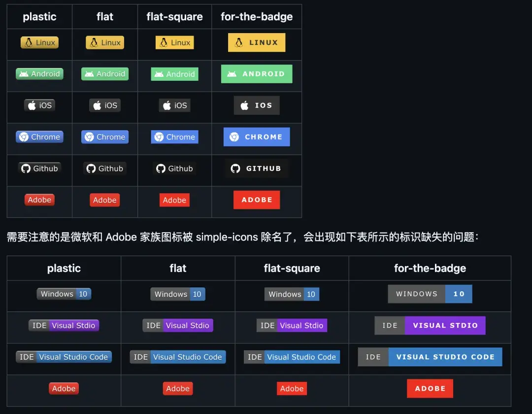532x414 pixels.
Task: Click the for-the-badge IOS badge
Action: tap(257, 105)
